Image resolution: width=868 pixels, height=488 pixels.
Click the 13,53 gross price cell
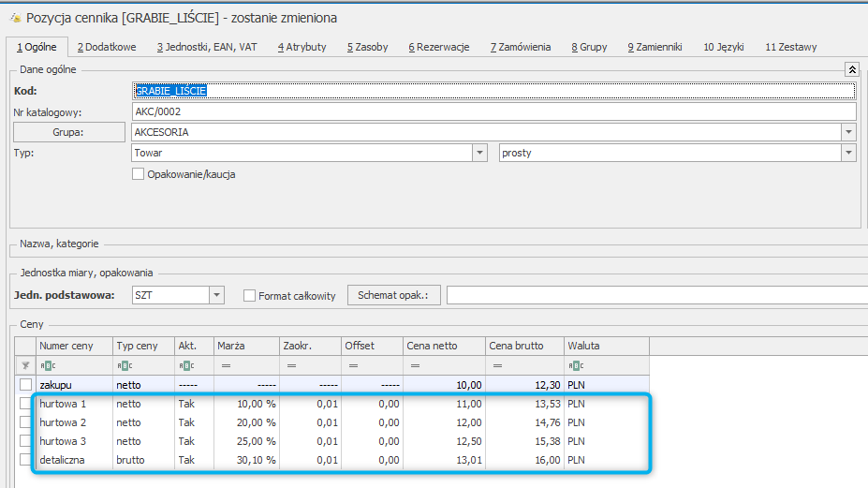524,404
